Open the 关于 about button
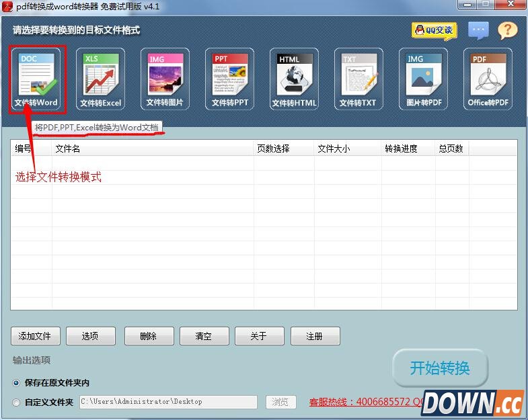This screenshot has width=528, height=420. [260, 336]
